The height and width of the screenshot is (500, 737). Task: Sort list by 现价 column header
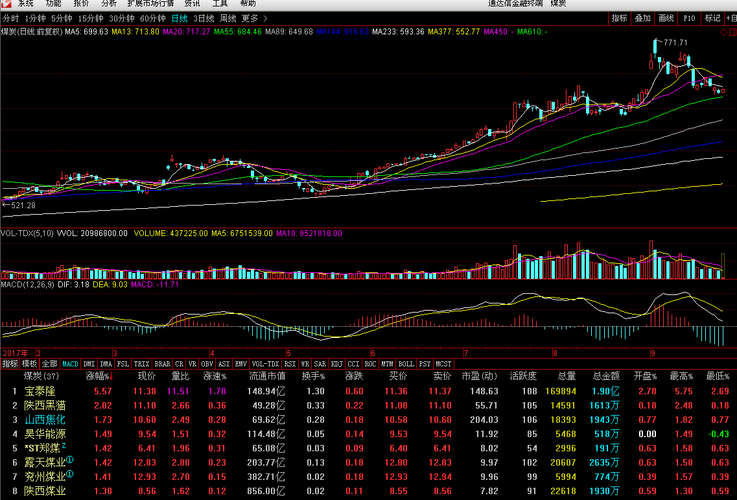(x=147, y=376)
